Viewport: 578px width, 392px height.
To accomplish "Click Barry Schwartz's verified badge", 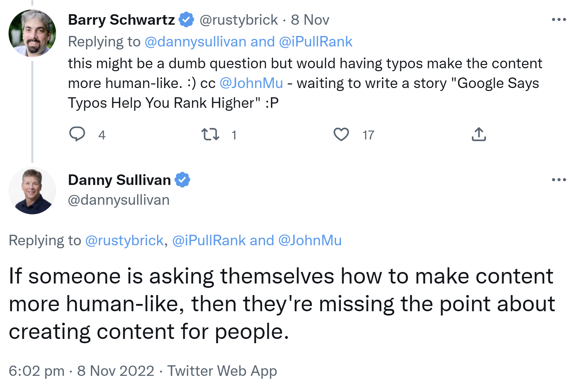I will pos(186,20).
